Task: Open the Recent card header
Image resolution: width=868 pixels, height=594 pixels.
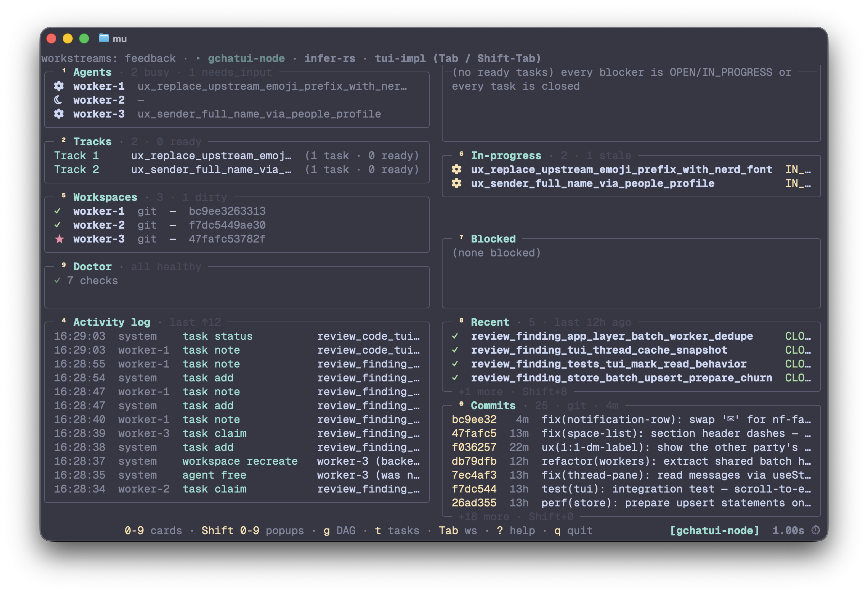Action: pyautogui.click(x=490, y=323)
